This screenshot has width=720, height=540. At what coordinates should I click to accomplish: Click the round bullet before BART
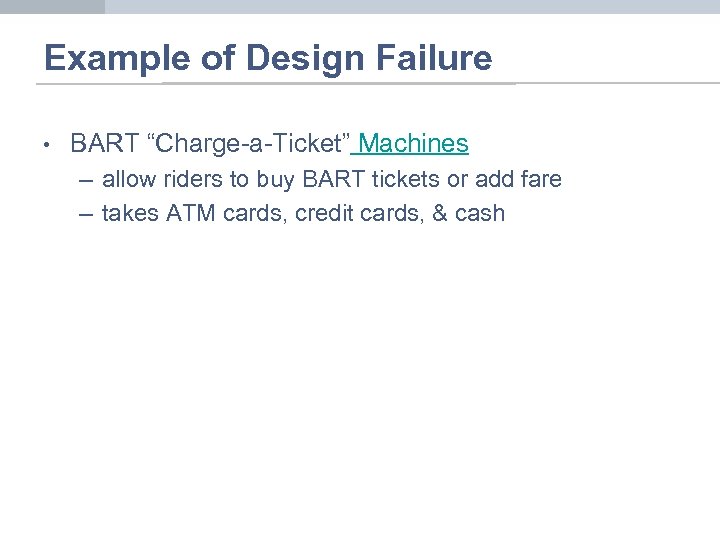coord(46,145)
